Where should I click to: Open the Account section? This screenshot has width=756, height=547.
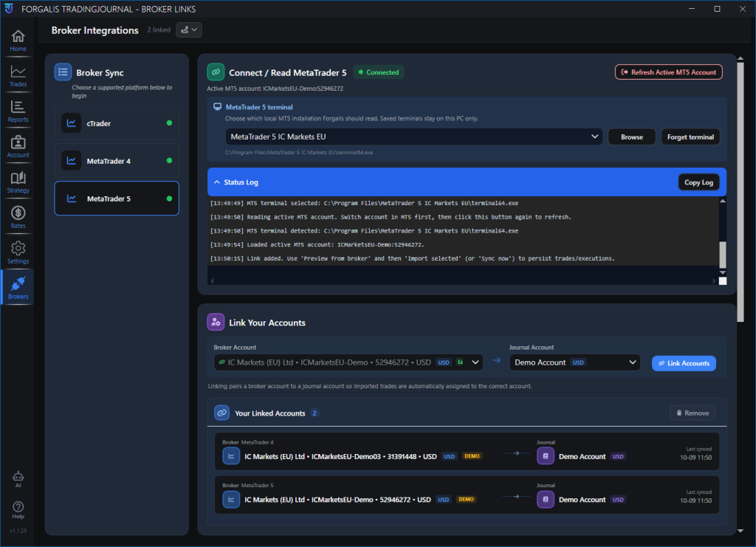click(x=18, y=147)
